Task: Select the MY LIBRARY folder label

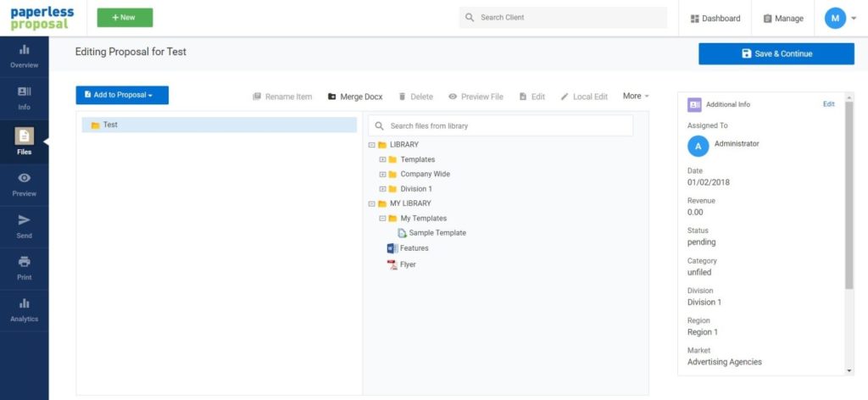Action: (410, 203)
